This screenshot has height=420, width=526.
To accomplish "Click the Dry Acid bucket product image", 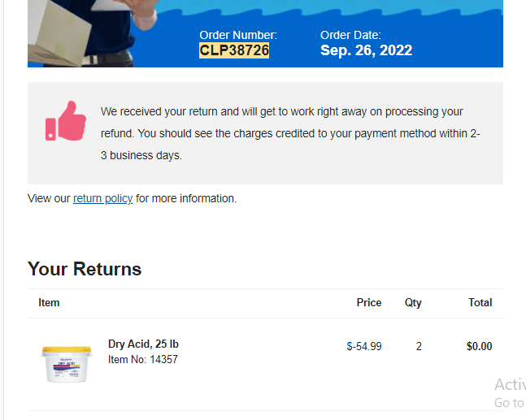I will click(x=67, y=365).
